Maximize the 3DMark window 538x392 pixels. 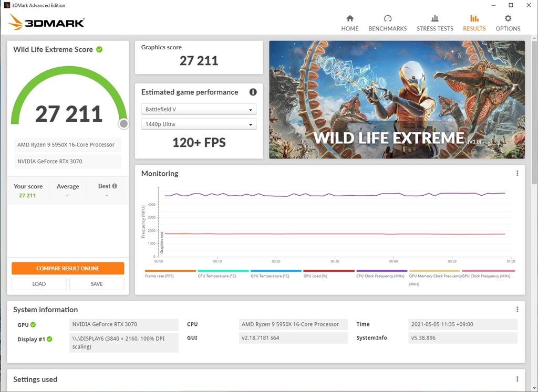click(511, 5)
